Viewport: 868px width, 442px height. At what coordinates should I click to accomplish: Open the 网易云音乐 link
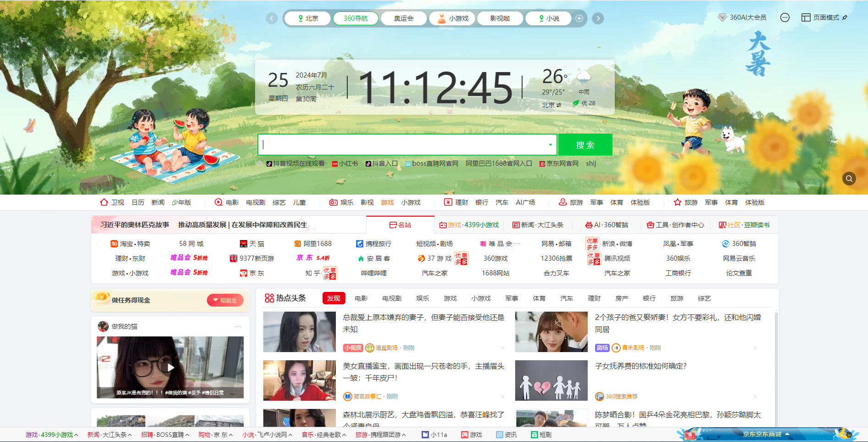tap(739, 258)
